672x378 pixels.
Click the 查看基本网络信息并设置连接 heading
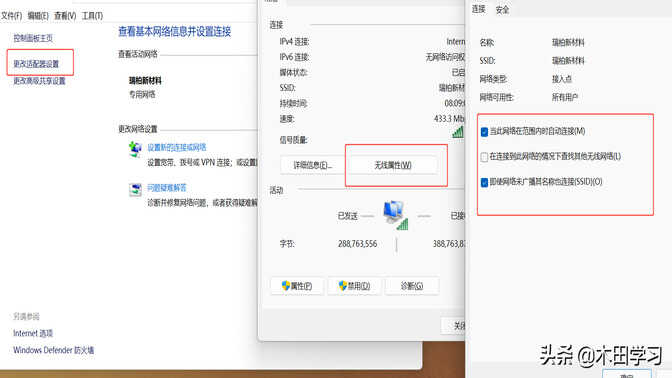coord(174,31)
